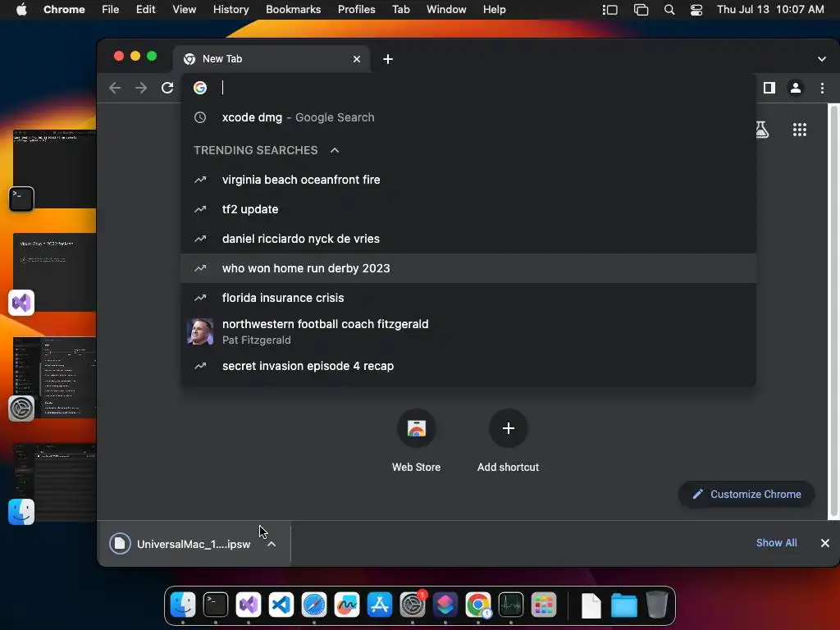
Task: Reload the page with Chrome's reload button
Action: click(x=167, y=88)
